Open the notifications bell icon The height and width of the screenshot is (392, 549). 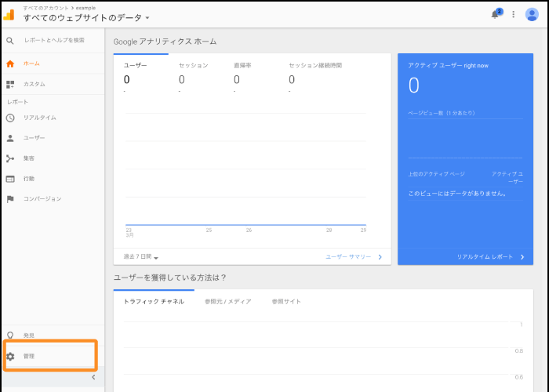[x=495, y=14]
